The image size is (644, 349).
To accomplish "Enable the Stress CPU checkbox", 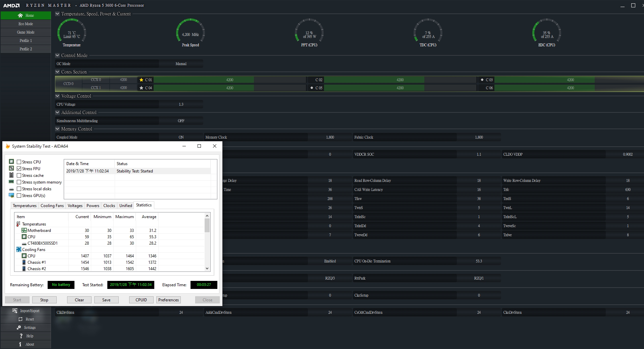I will (19, 162).
